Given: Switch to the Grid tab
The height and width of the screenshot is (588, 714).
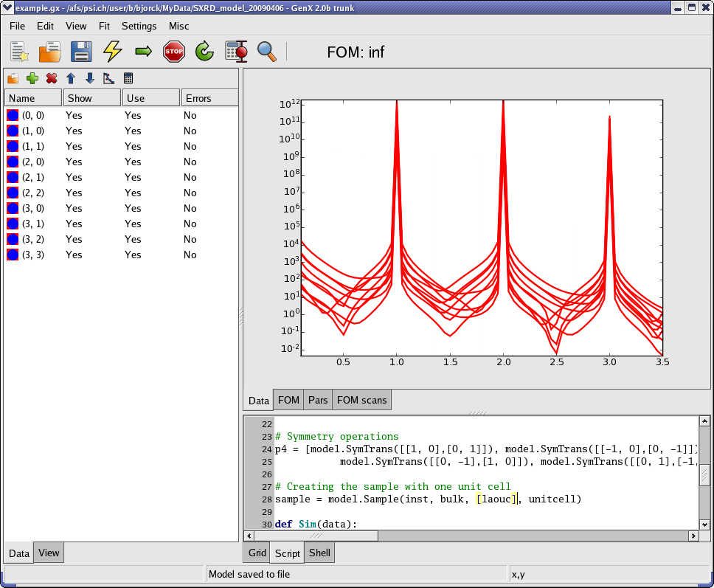Looking at the screenshot, I should 257,553.
